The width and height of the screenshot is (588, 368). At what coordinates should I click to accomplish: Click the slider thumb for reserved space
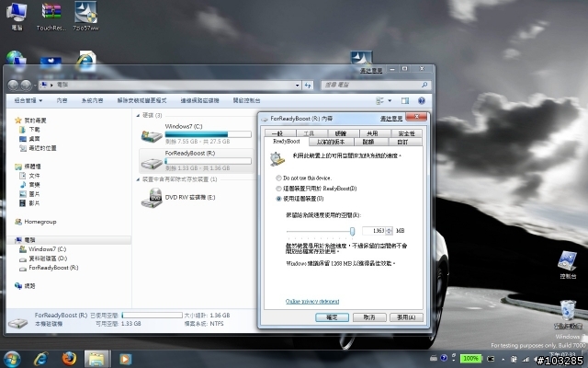tap(352, 231)
